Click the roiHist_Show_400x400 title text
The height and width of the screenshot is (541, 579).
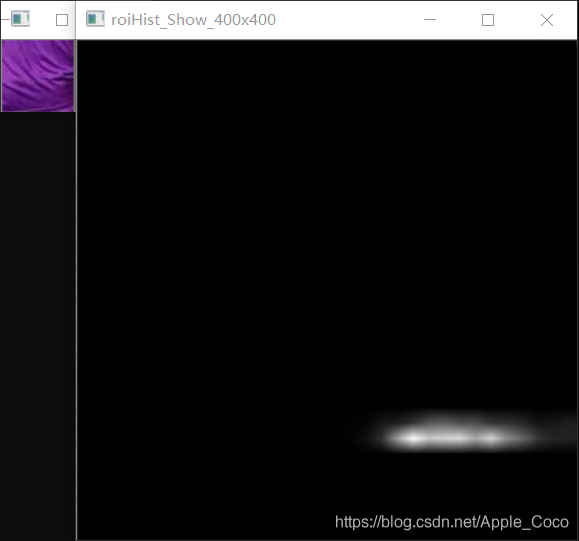[x=193, y=20]
